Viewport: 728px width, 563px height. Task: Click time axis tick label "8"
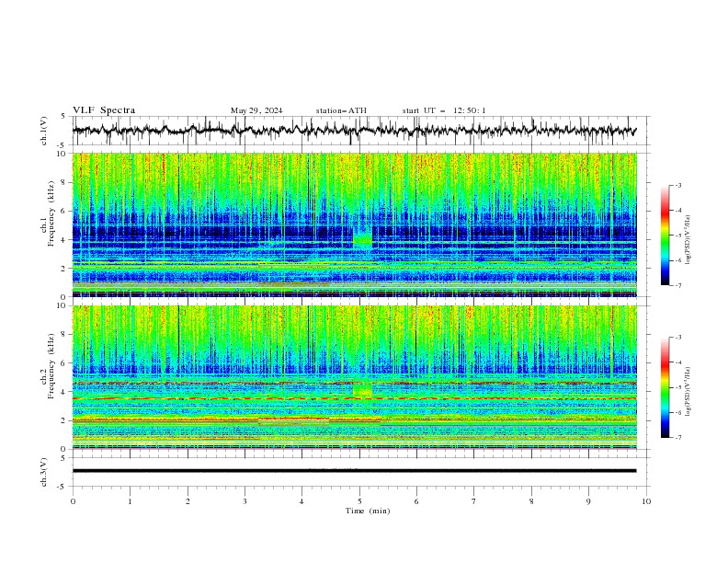531,501
